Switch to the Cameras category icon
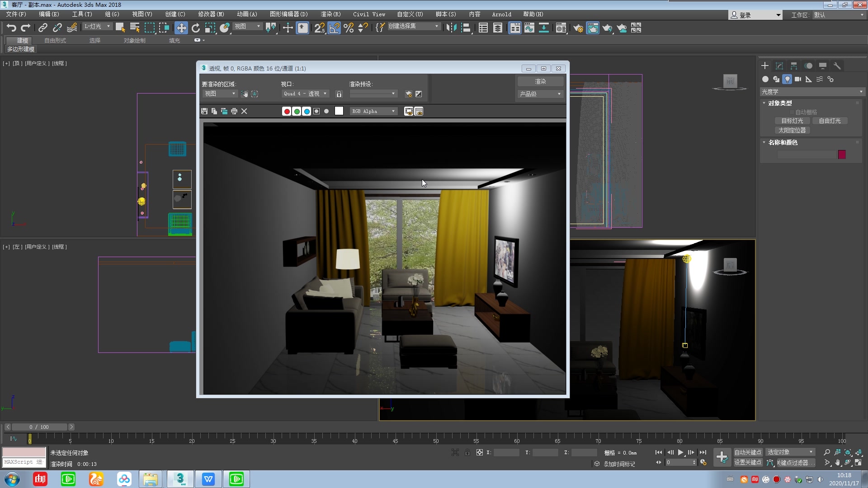 pos(798,79)
